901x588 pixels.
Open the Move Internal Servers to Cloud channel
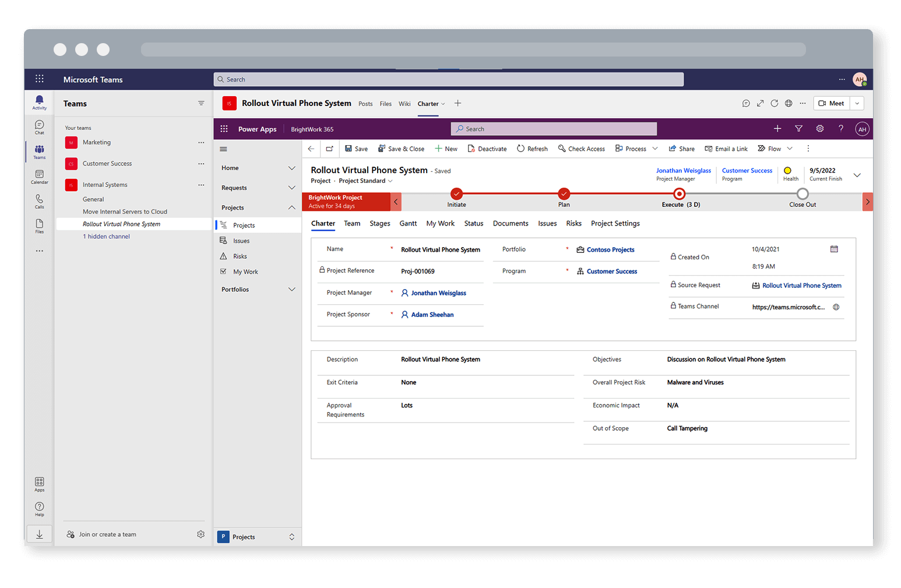[x=125, y=212]
